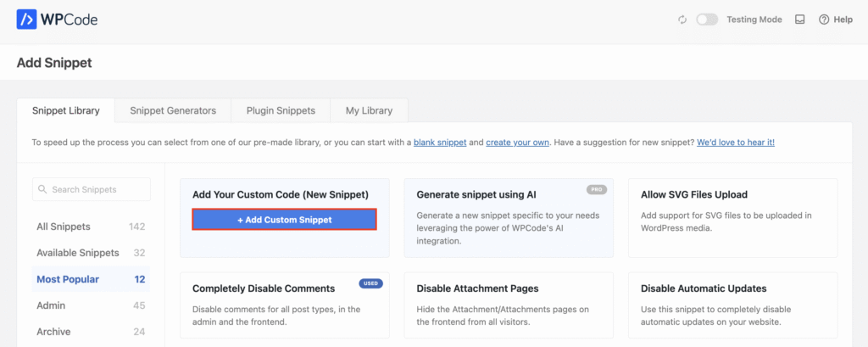Click the search magnifier icon
This screenshot has height=347, width=868.
(x=42, y=189)
